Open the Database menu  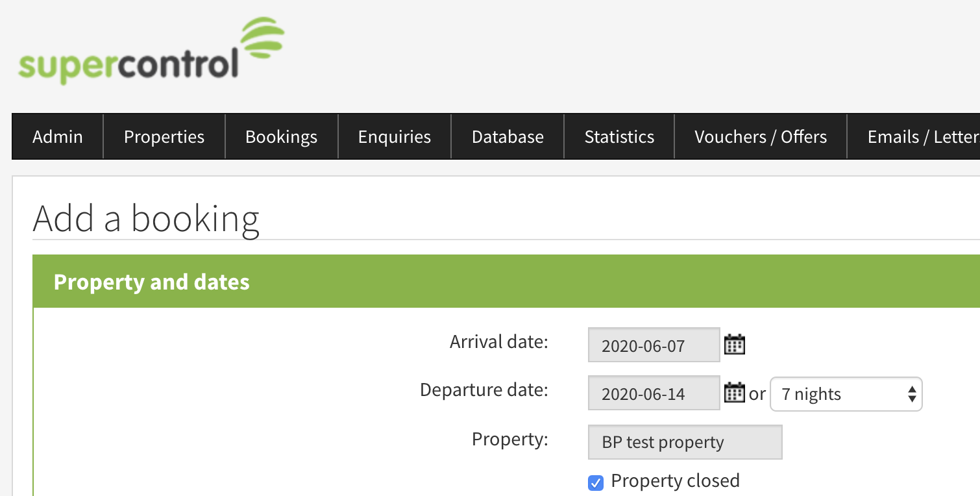click(x=508, y=137)
